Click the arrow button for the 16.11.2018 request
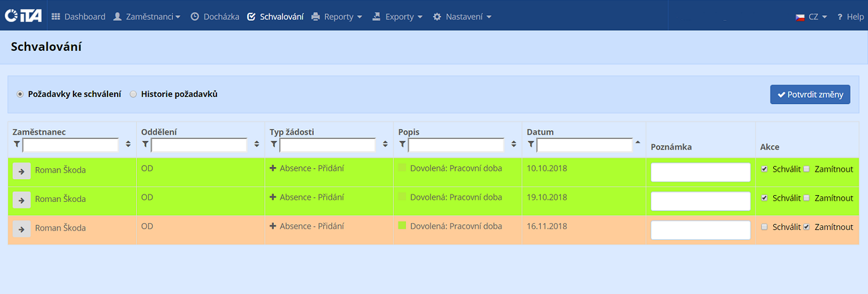Screen dimensions: 868x294 [21, 229]
